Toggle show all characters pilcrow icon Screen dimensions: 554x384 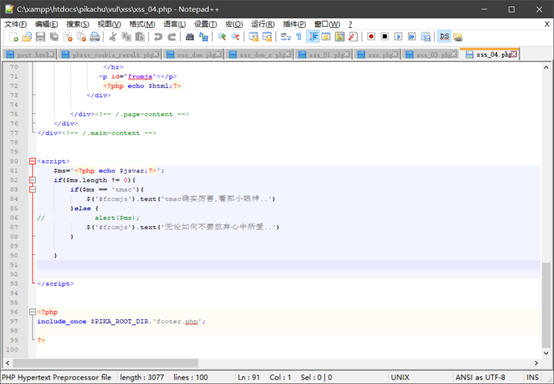tap(299, 37)
